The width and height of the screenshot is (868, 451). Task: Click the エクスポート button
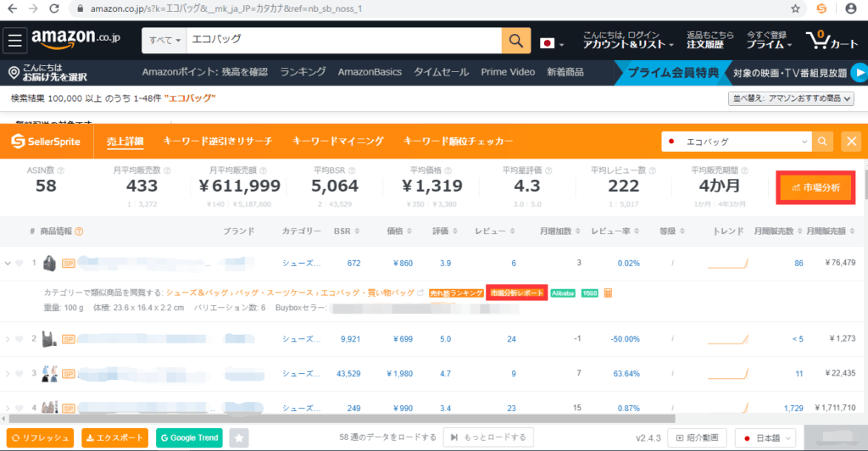(x=114, y=437)
